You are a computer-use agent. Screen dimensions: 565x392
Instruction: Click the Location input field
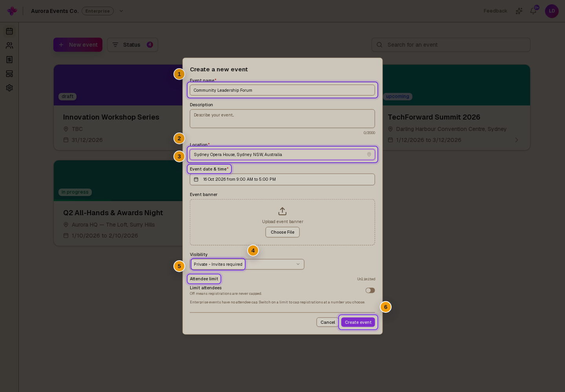click(x=282, y=154)
